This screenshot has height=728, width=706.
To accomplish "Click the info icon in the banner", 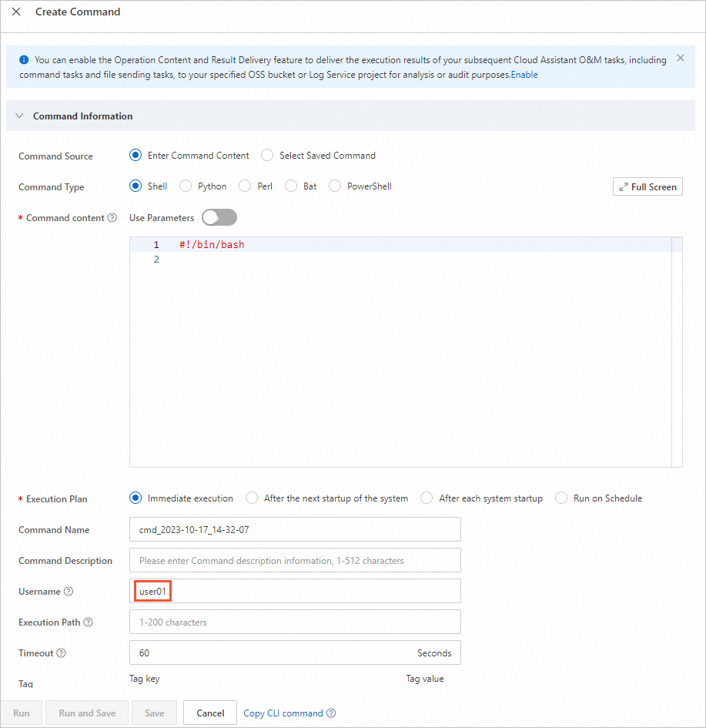I will (24, 60).
